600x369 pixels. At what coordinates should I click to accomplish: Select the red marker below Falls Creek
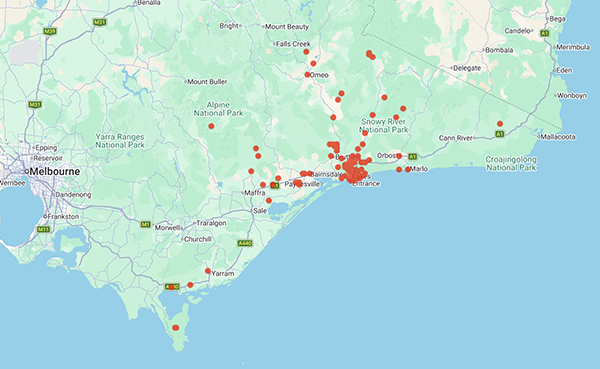[x=306, y=52]
